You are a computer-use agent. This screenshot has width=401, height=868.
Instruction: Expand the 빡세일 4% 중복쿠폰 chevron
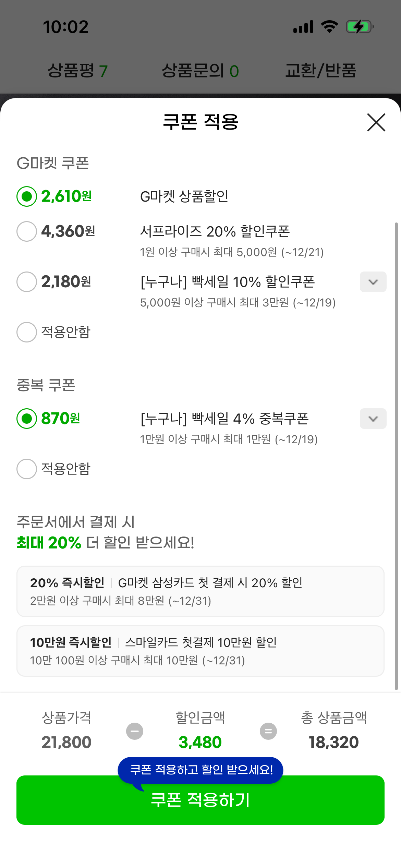point(373,419)
